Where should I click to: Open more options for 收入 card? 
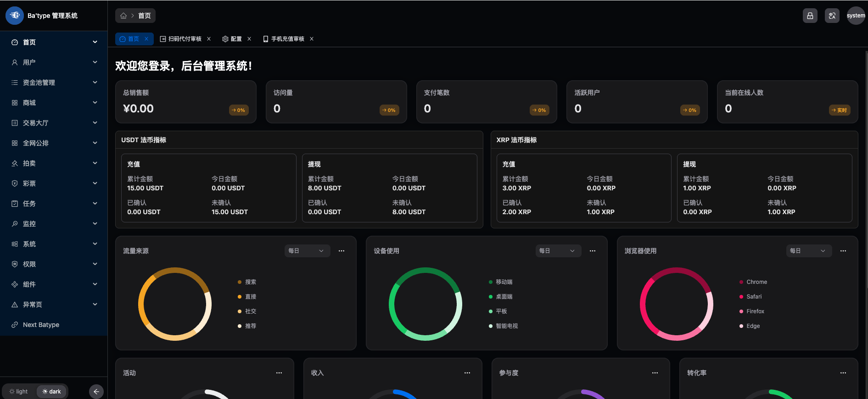coord(467,373)
